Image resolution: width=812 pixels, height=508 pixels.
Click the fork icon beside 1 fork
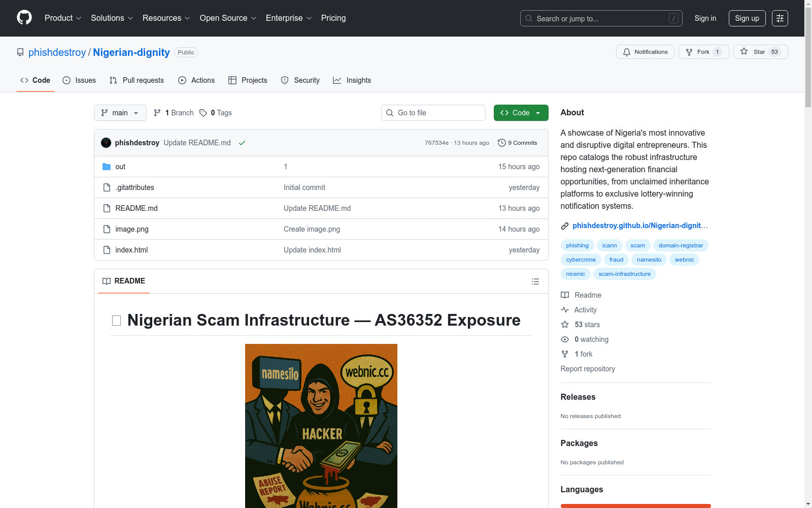565,354
